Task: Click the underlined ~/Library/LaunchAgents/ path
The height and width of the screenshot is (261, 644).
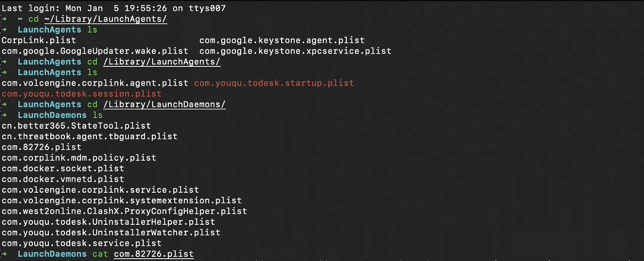Action: (x=106, y=19)
